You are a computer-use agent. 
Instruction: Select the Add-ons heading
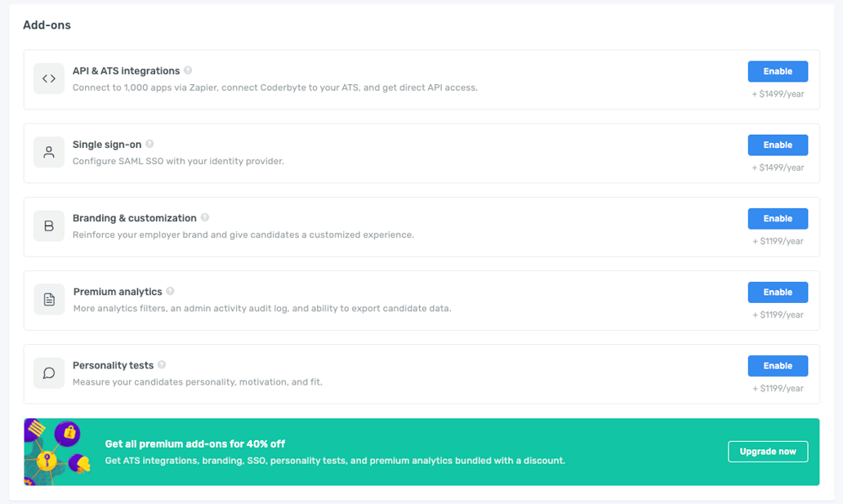[x=47, y=25]
